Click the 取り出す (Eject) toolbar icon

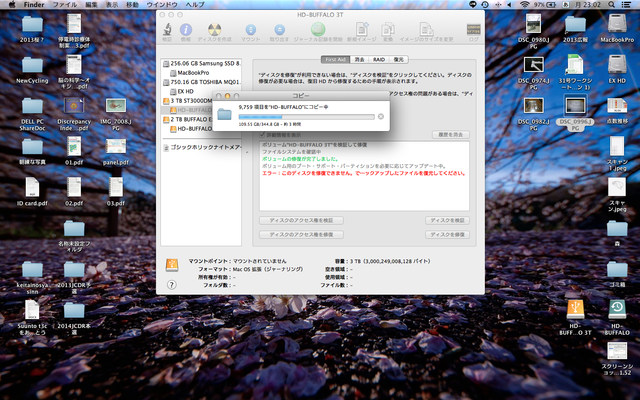click(x=280, y=30)
